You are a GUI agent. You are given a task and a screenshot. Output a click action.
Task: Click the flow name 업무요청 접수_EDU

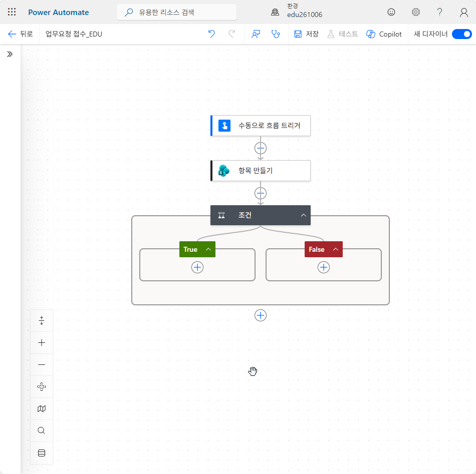74,34
